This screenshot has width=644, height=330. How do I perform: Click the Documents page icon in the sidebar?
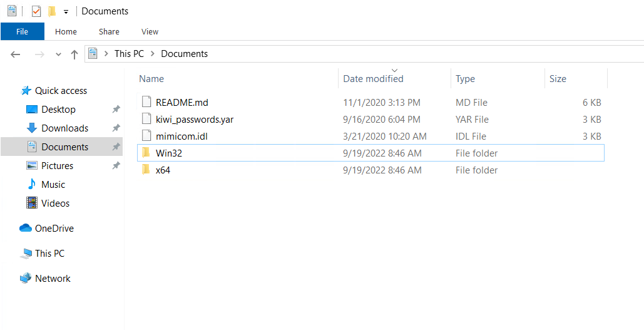[32, 147]
